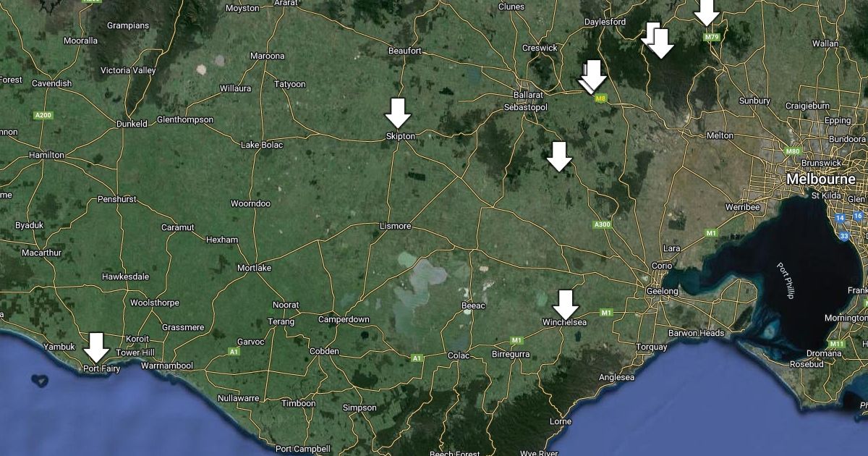Click the Melton label
The height and width of the screenshot is (456, 868).
point(720,136)
